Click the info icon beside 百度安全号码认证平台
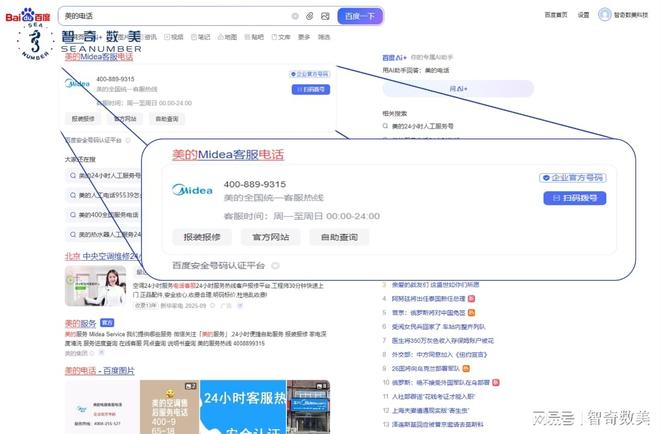660x434 pixels. point(275,266)
